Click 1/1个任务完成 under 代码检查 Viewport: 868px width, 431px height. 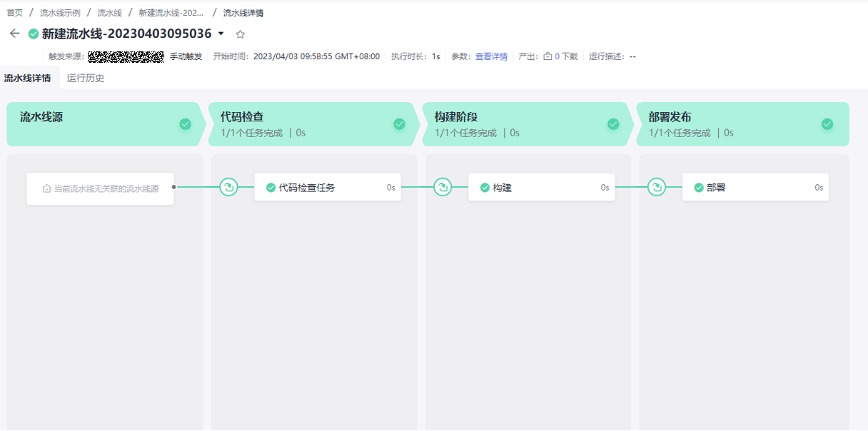[x=251, y=133]
